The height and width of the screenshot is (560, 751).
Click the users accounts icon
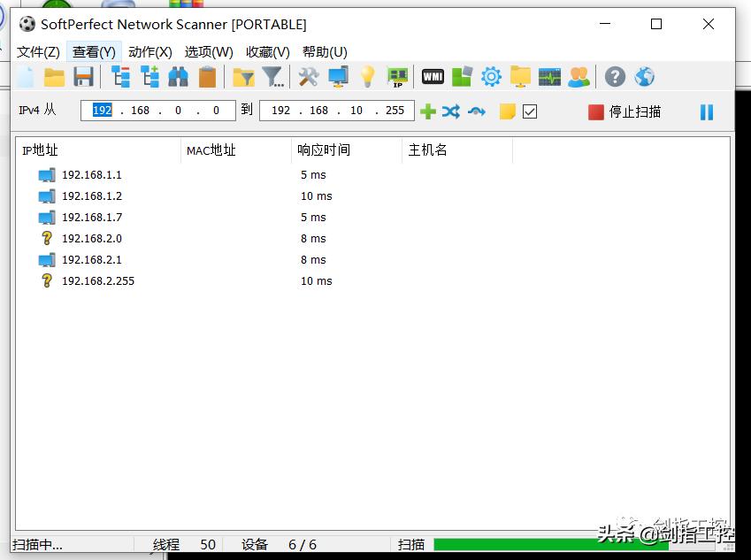click(579, 77)
